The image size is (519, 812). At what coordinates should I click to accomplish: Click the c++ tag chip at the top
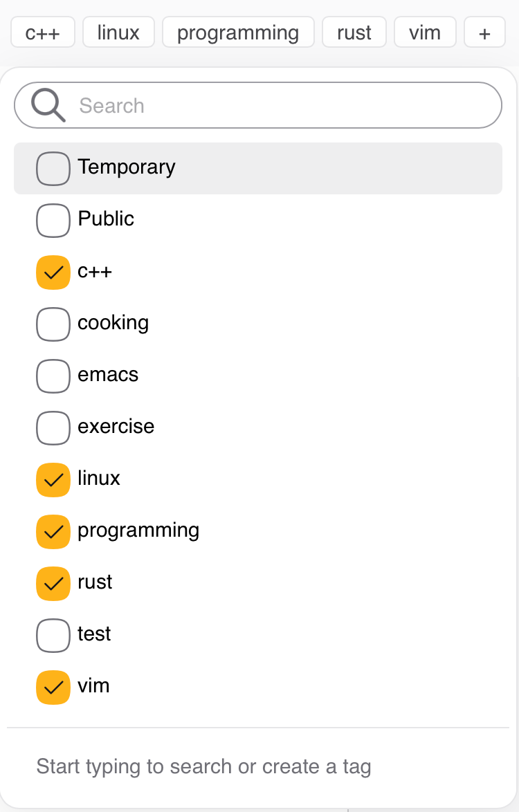[x=43, y=32]
